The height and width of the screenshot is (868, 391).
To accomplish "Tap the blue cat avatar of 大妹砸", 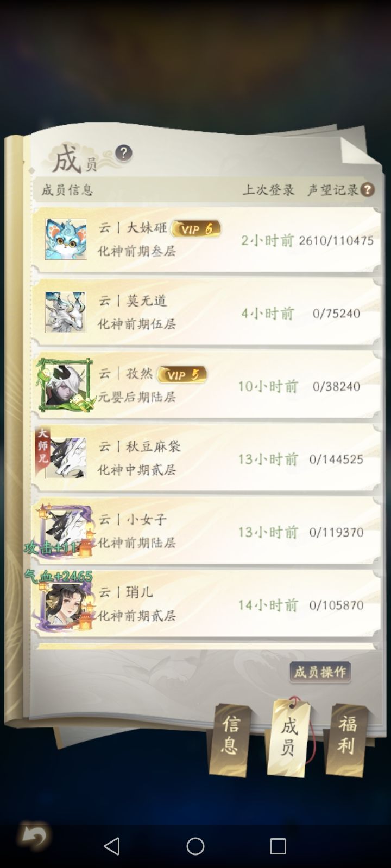I will click(x=66, y=239).
